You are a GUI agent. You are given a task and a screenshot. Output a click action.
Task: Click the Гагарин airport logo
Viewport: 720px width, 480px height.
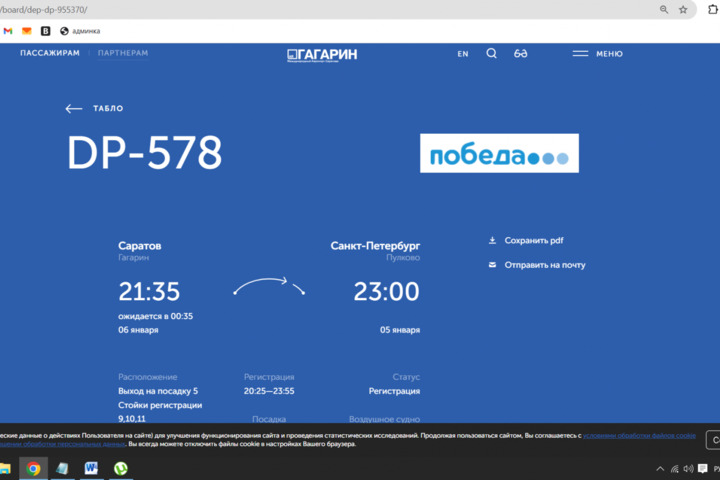coord(322,54)
